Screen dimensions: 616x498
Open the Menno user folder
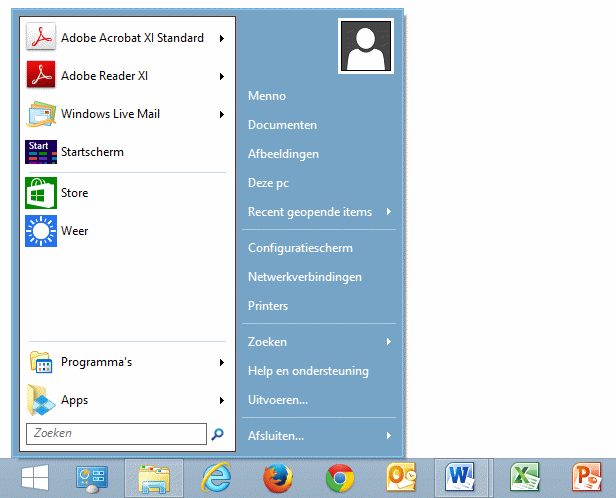click(x=267, y=96)
